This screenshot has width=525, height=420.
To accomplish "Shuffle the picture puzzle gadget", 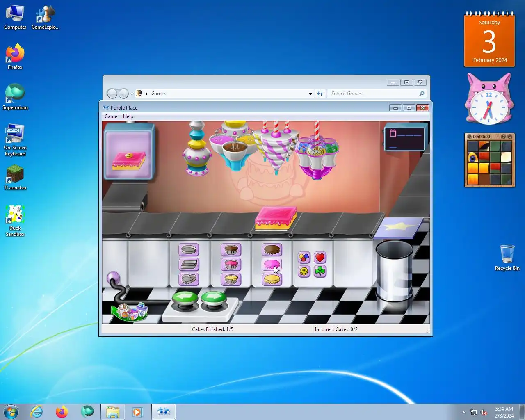I will 510,137.
